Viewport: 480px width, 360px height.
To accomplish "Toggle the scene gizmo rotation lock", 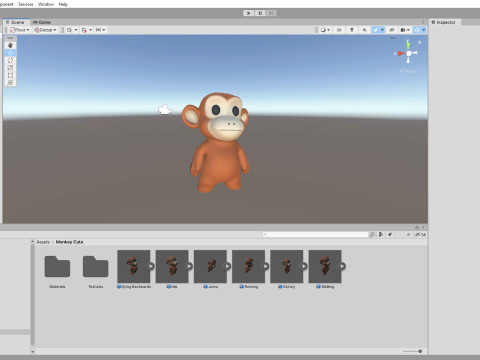I will 420,42.
